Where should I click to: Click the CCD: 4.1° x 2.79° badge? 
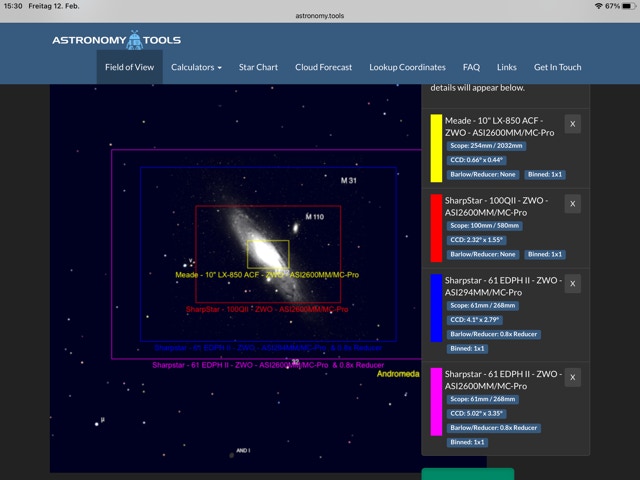[x=474, y=320]
